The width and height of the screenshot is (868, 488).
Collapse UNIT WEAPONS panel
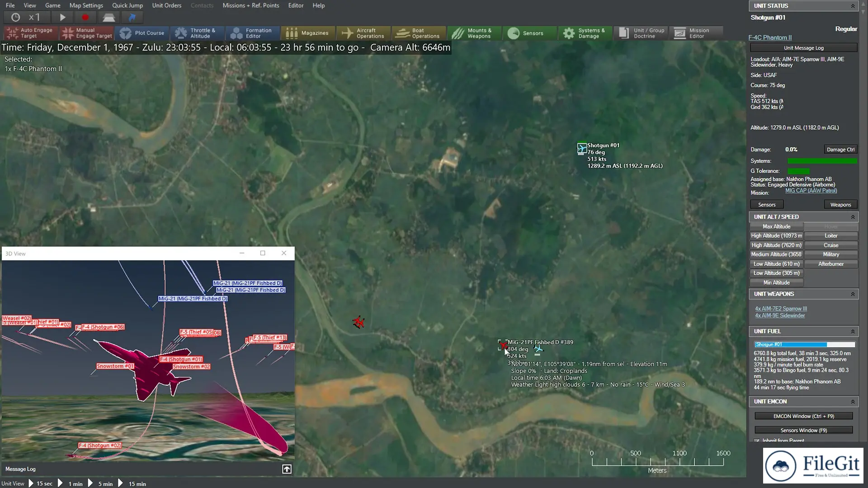pos(853,294)
